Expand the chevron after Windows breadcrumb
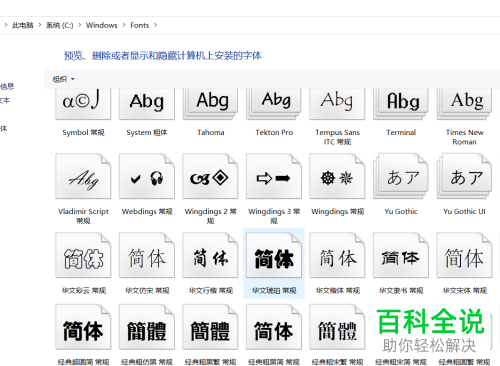The image size is (500, 366). (124, 25)
